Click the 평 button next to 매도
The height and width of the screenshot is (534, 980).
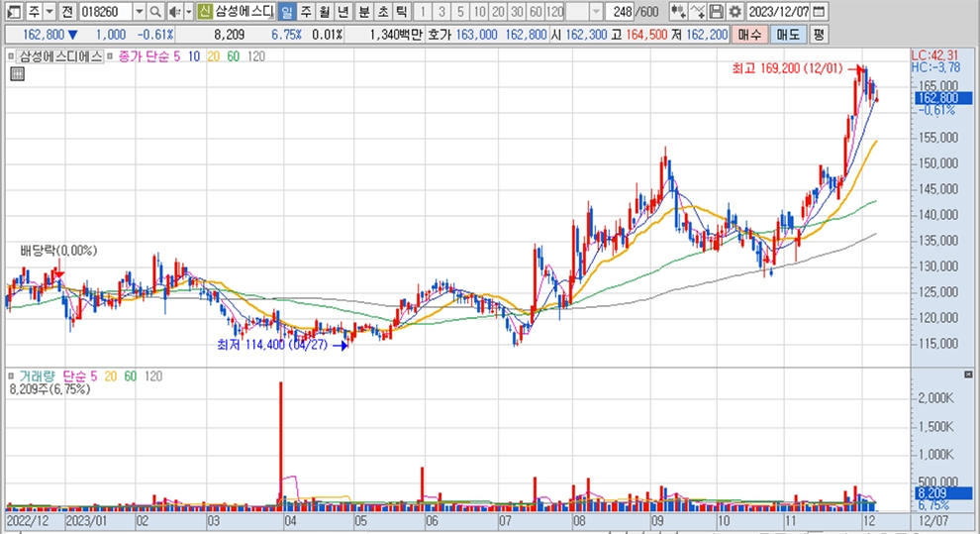[x=818, y=35]
